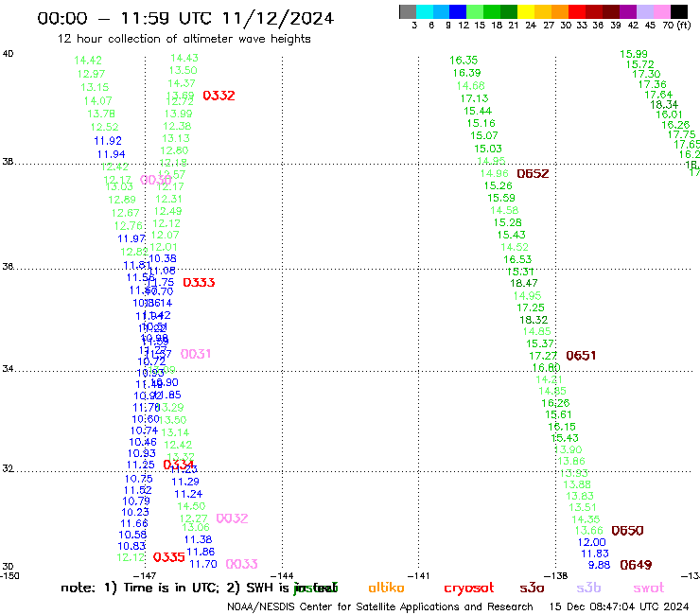Click the wave height value 18.34

(x=664, y=104)
